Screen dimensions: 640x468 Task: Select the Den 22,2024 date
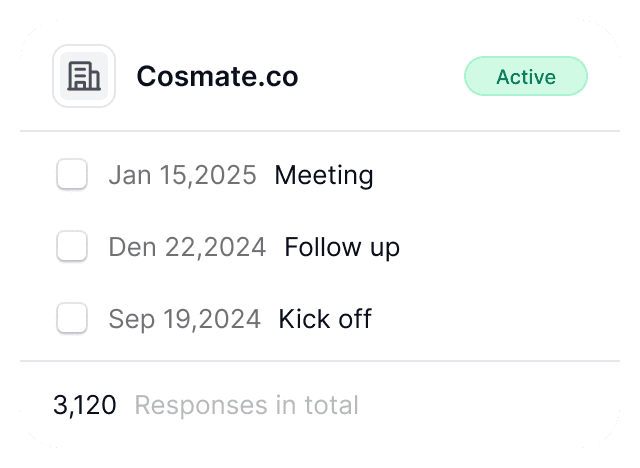187,247
